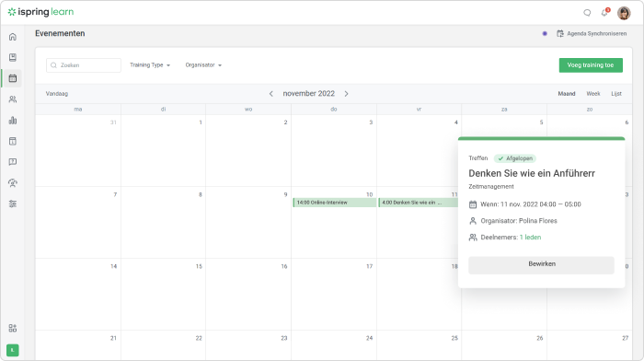Click the iSpring Learn logo
This screenshot has width=644, height=361.
(40, 12)
